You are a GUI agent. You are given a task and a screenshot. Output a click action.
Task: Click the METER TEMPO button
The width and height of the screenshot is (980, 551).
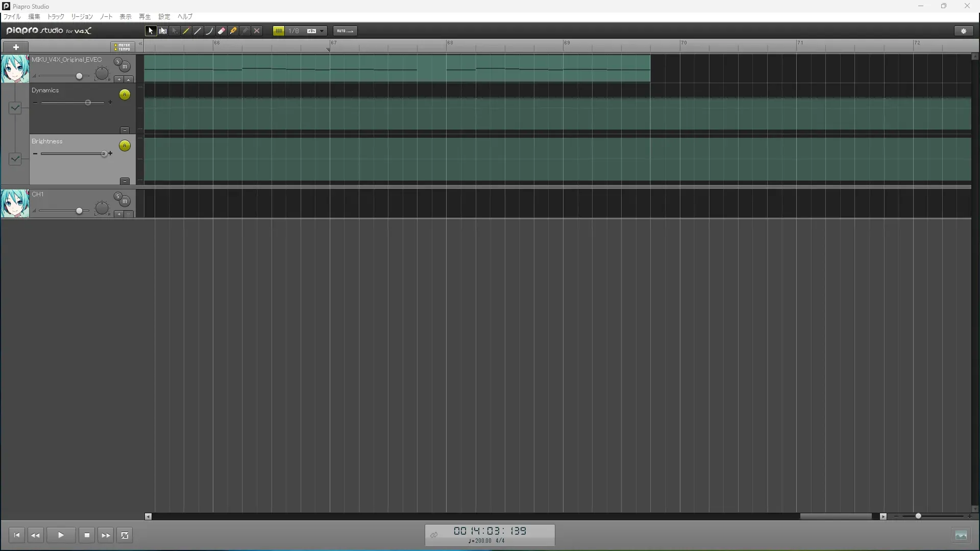(122, 47)
